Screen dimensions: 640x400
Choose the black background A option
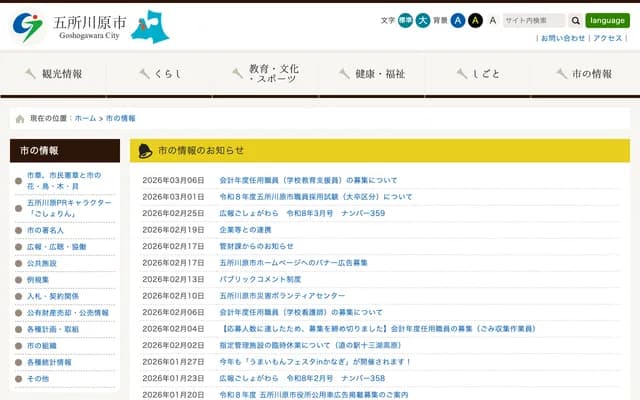point(475,20)
